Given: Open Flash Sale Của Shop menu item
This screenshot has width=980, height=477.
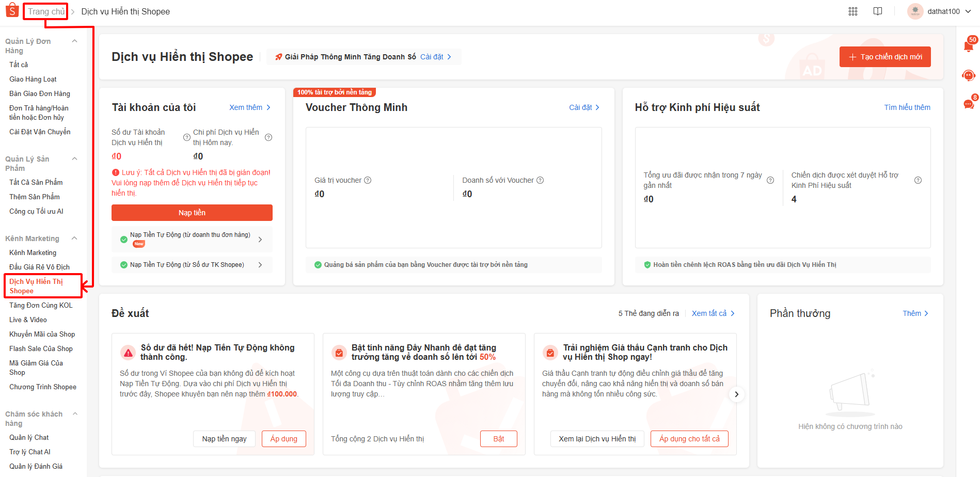Looking at the screenshot, I should pyautogui.click(x=41, y=348).
